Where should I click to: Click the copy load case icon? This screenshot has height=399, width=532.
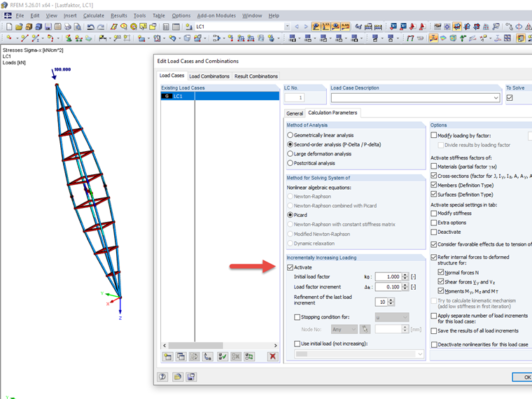181,356
